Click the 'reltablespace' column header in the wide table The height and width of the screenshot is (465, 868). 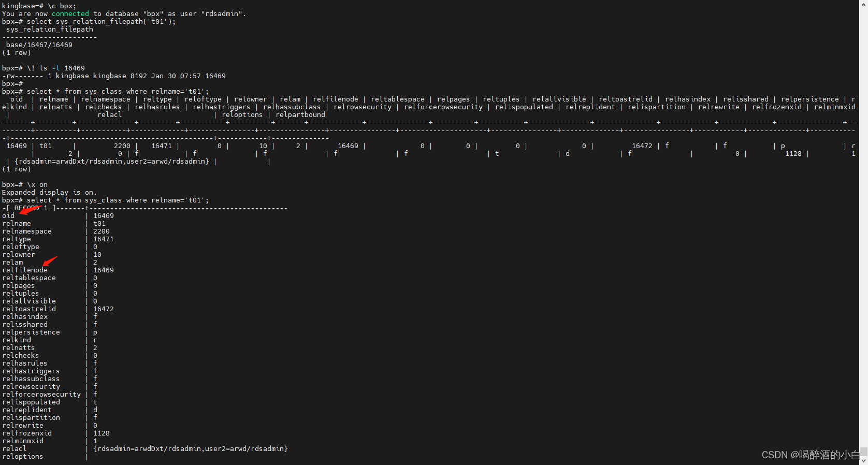[x=398, y=99]
